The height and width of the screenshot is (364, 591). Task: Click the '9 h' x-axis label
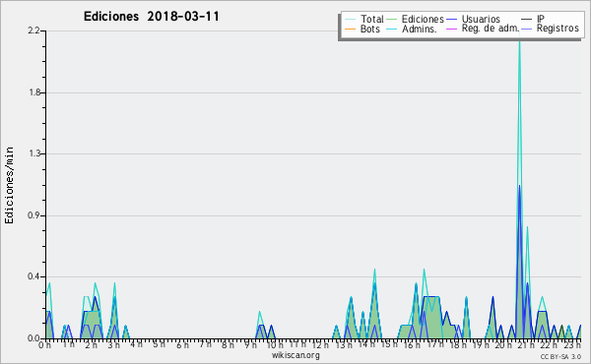pos(250,344)
